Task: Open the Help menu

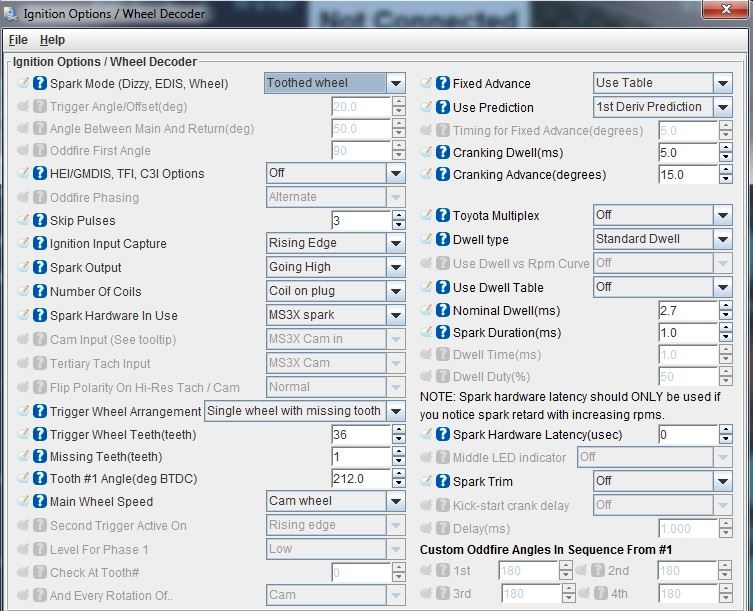Action: pyautogui.click(x=52, y=40)
